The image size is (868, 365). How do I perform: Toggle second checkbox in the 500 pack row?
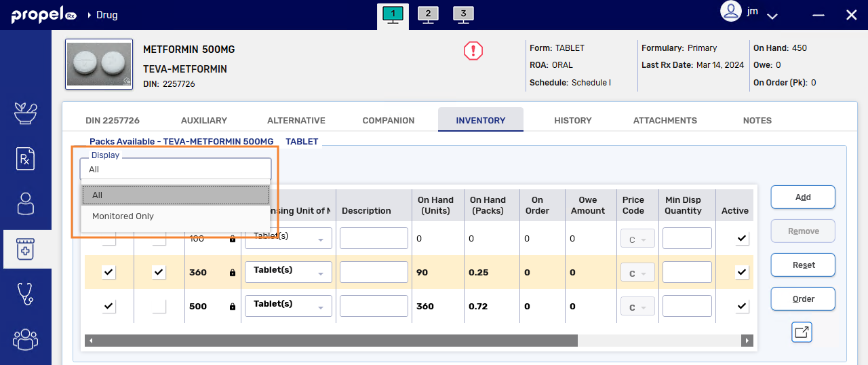[159, 306]
